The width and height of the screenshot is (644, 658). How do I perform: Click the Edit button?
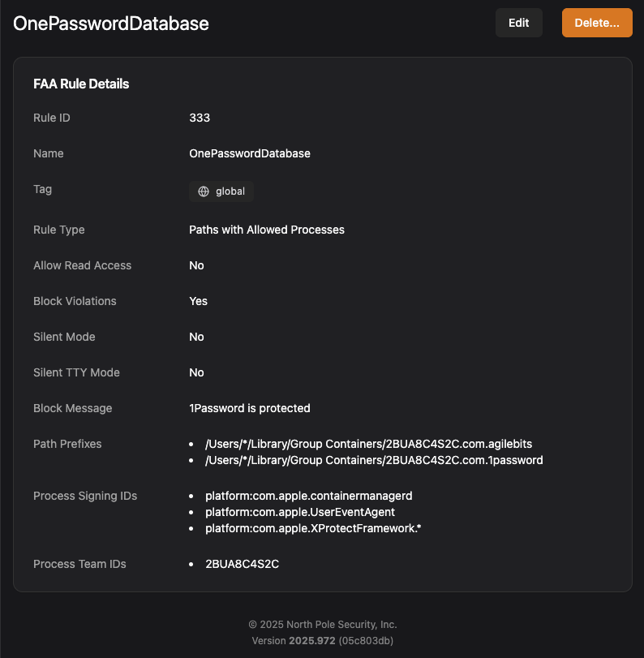click(518, 23)
